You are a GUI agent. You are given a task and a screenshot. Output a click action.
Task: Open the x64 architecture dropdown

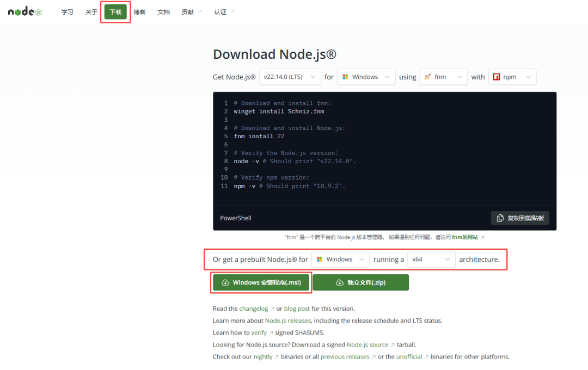pos(431,260)
